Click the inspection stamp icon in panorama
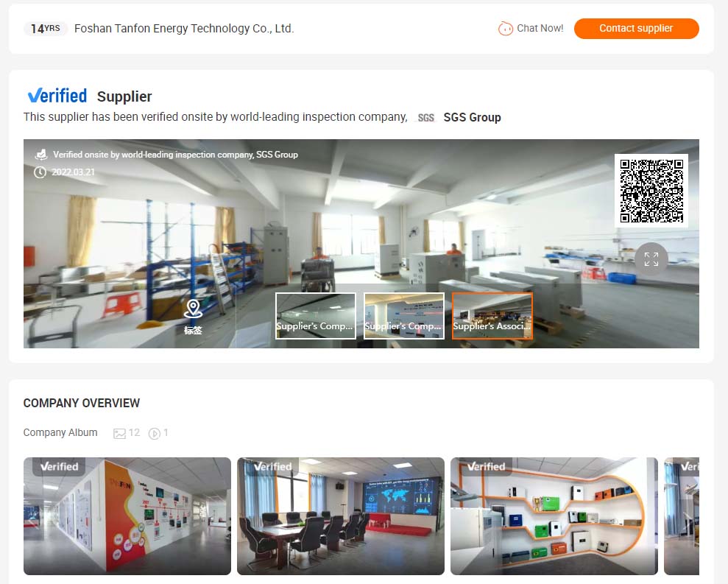 (x=41, y=154)
